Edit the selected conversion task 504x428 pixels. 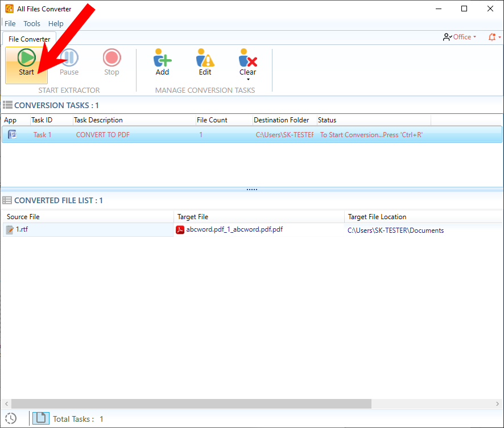pos(205,63)
